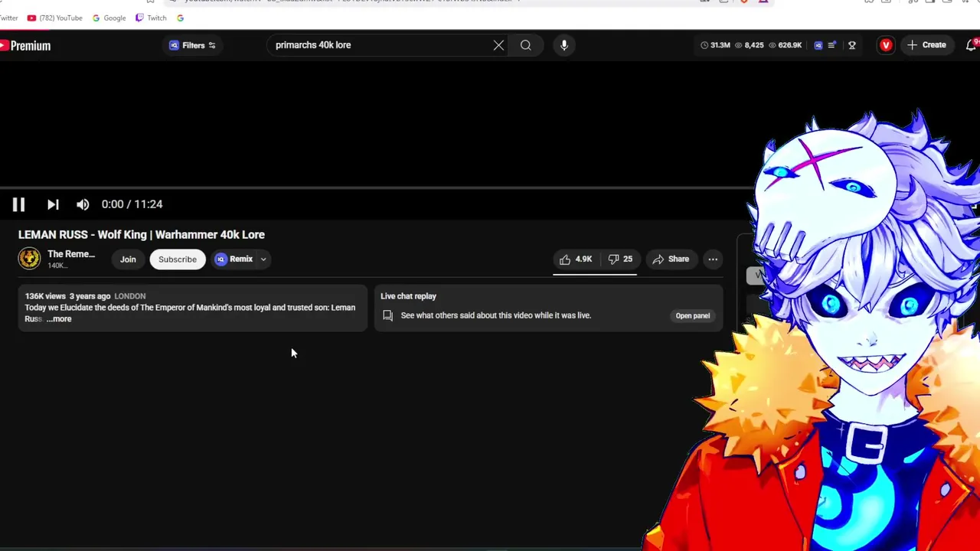Click the 8,425 stat in header
Screen dimensions: 980x551
(750, 45)
